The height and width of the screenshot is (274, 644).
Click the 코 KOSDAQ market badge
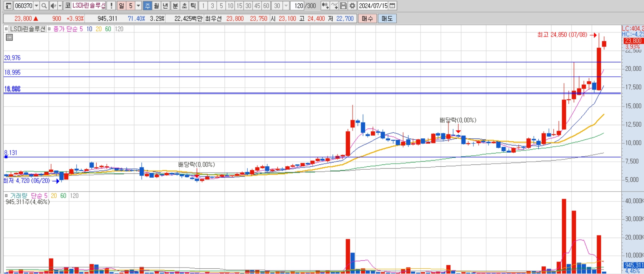(x=68, y=6)
